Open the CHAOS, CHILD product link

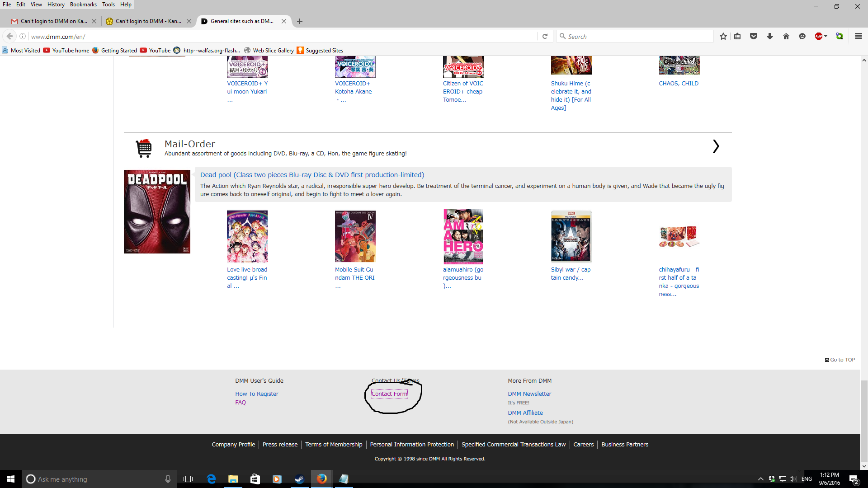679,84
